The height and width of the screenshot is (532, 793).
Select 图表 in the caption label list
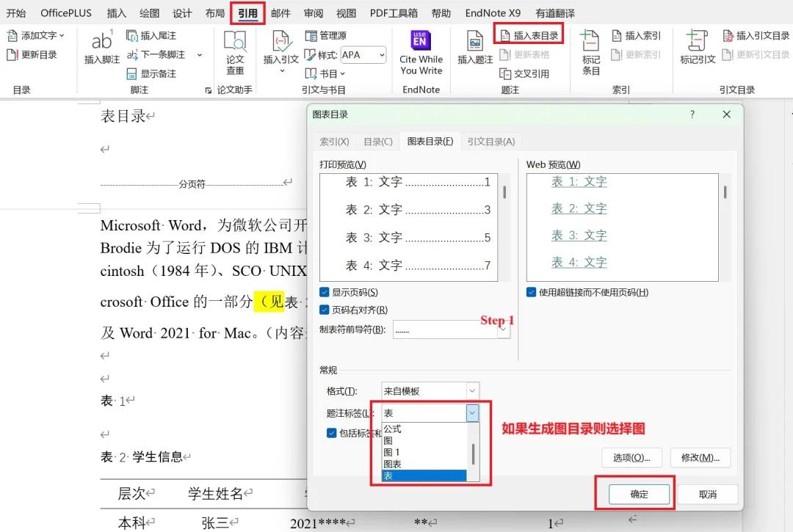[x=393, y=464]
